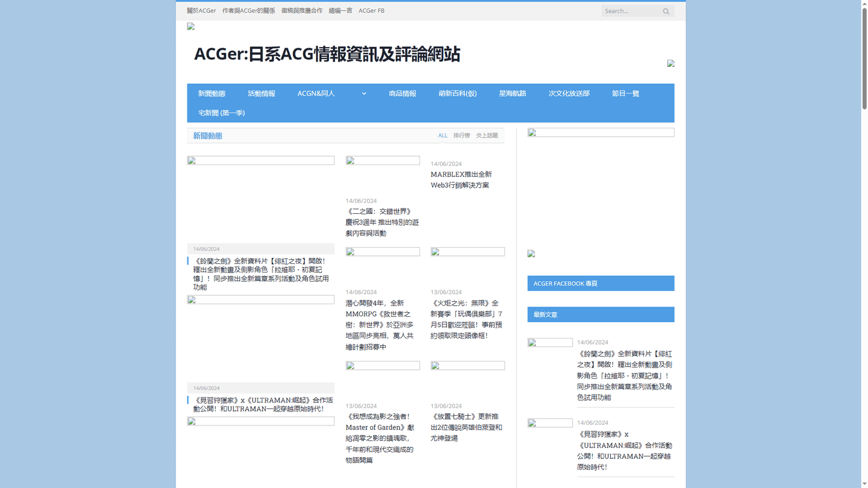Click thumbnail above 火炬之光 article
Screen dimensions: 868x488
[x=468, y=252]
